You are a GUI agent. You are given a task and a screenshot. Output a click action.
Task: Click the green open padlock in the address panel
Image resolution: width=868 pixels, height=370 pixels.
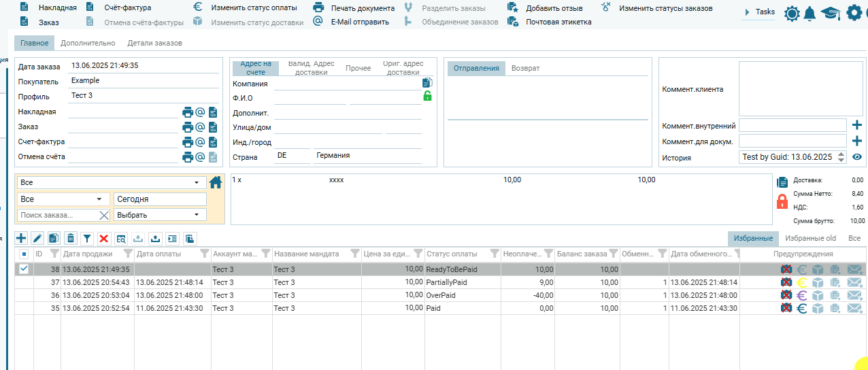click(427, 96)
